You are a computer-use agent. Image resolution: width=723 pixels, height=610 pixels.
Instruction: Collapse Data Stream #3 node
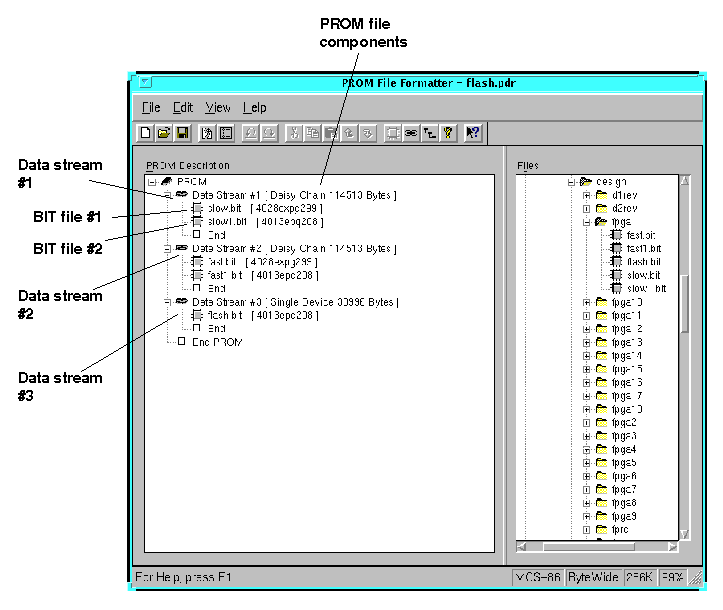click(168, 302)
